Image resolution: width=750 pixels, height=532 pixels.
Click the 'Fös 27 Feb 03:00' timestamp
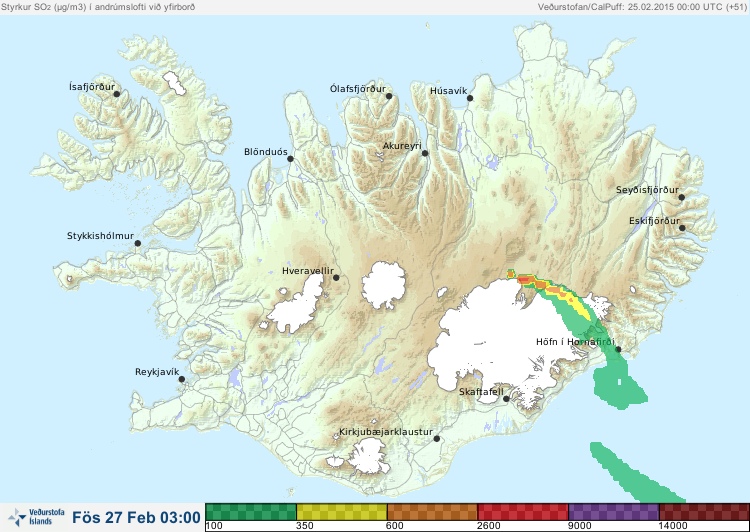click(x=136, y=518)
